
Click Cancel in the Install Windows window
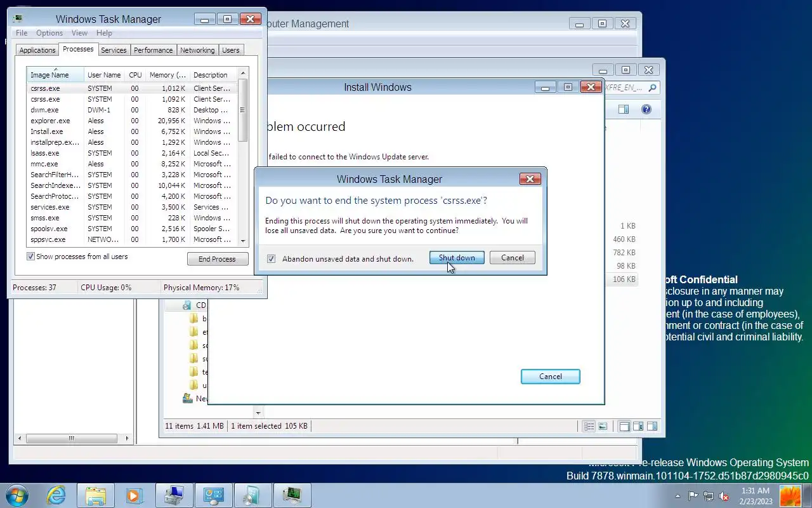coord(551,377)
